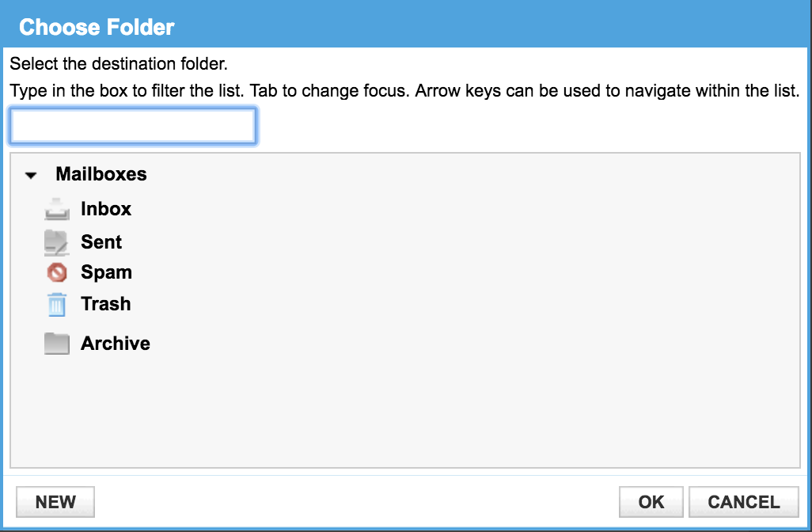Screen dimensions: 812x532
Task: Click the Choose Folder title bar
Action: tap(95, 26)
